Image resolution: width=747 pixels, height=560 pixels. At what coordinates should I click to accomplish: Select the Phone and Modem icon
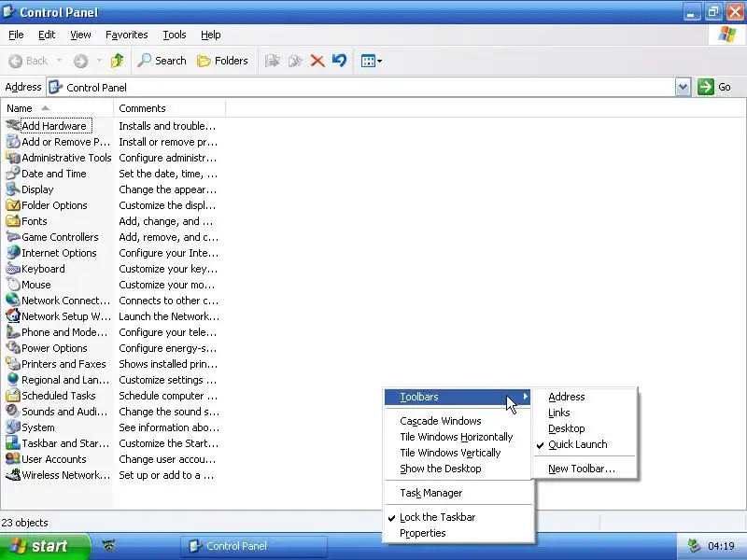pyautogui.click(x=13, y=332)
